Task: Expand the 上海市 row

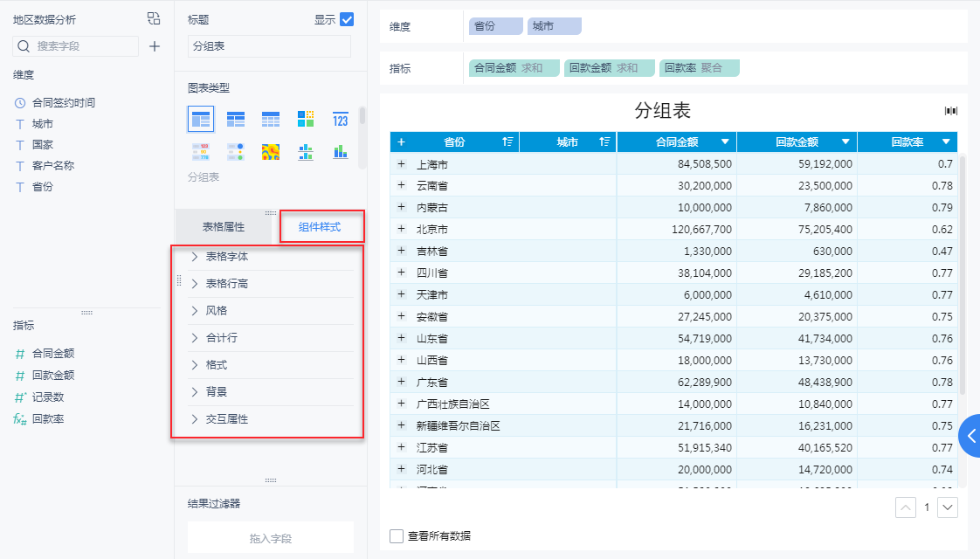Action: [x=401, y=164]
